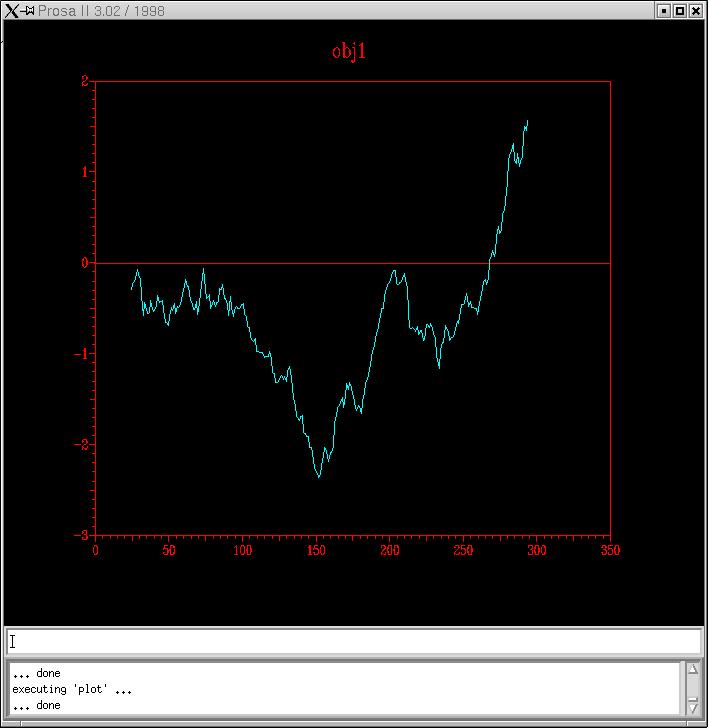Click the last '... done' log line

coord(36,705)
